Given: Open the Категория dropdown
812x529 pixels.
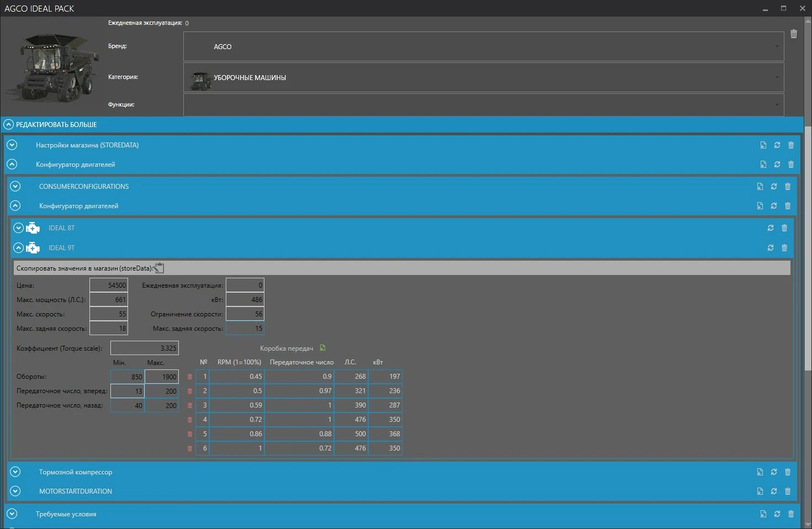Looking at the screenshot, I should click(x=777, y=77).
